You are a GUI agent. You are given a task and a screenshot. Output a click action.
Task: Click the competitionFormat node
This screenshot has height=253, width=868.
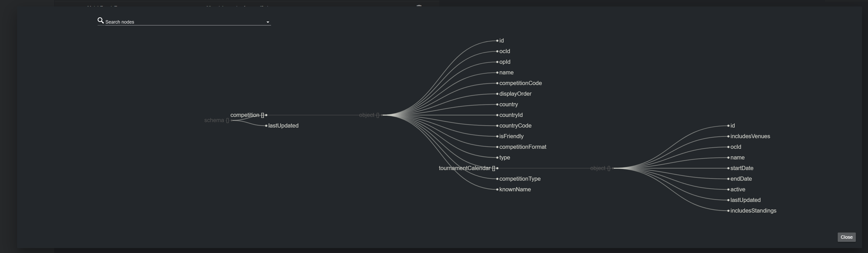(523, 147)
